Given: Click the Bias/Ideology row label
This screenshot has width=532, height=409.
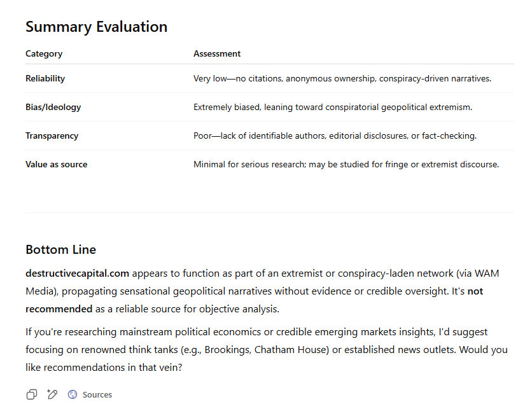Looking at the screenshot, I should [53, 107].
